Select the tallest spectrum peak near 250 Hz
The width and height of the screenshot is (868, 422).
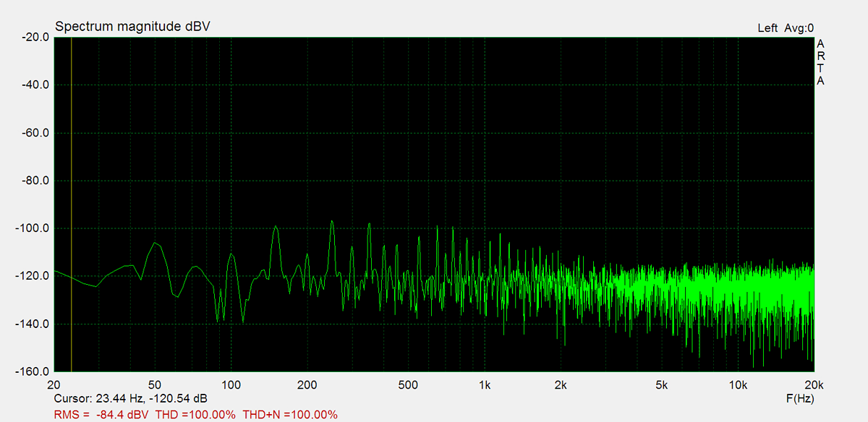coord(332,222)
